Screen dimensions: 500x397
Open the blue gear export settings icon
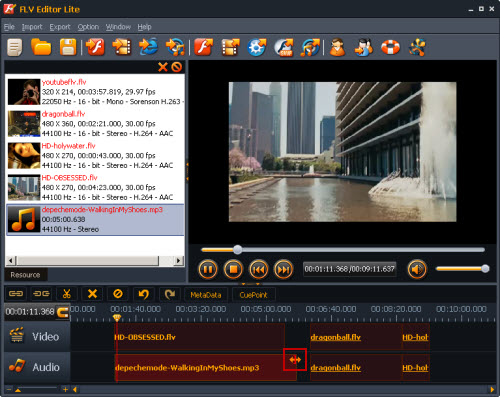(x=257, y=47)
